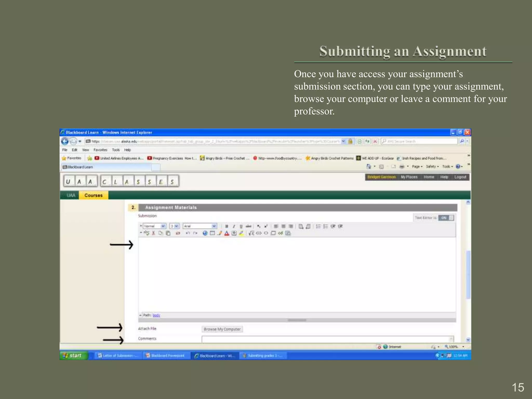Cut selected text with scissors icon

pos(154,233)
